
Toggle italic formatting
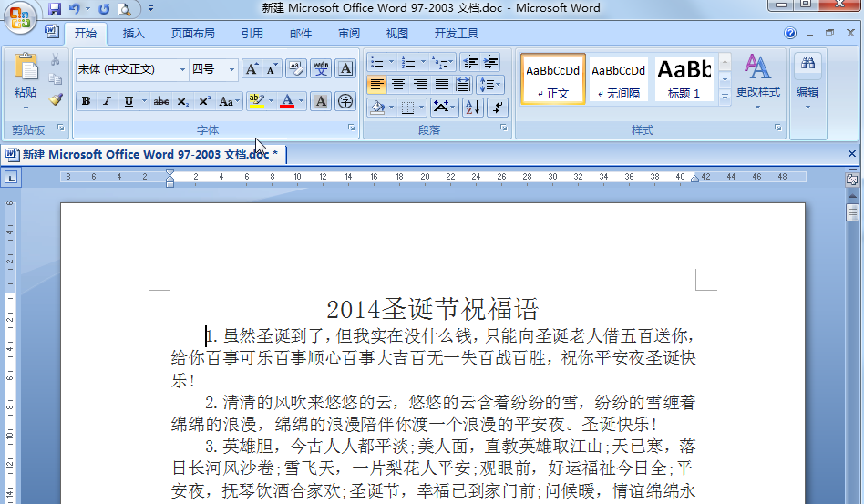[x=107, y=101]
